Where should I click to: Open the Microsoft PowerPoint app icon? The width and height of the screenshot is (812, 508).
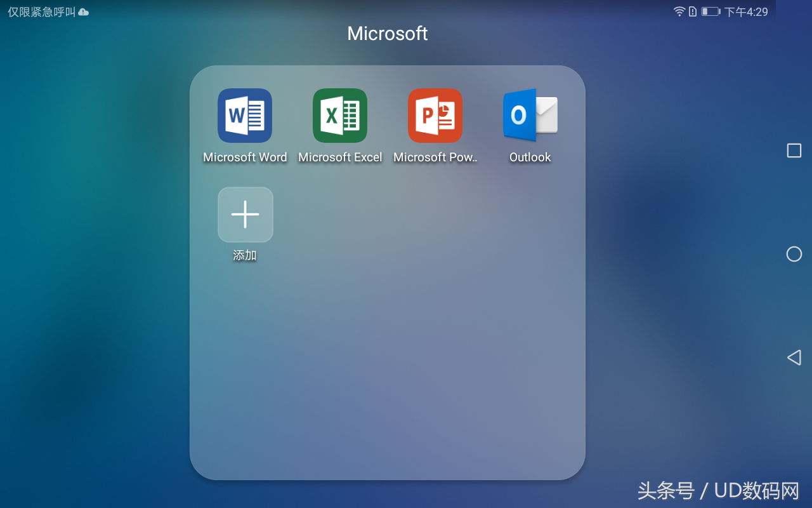point(435,116)
